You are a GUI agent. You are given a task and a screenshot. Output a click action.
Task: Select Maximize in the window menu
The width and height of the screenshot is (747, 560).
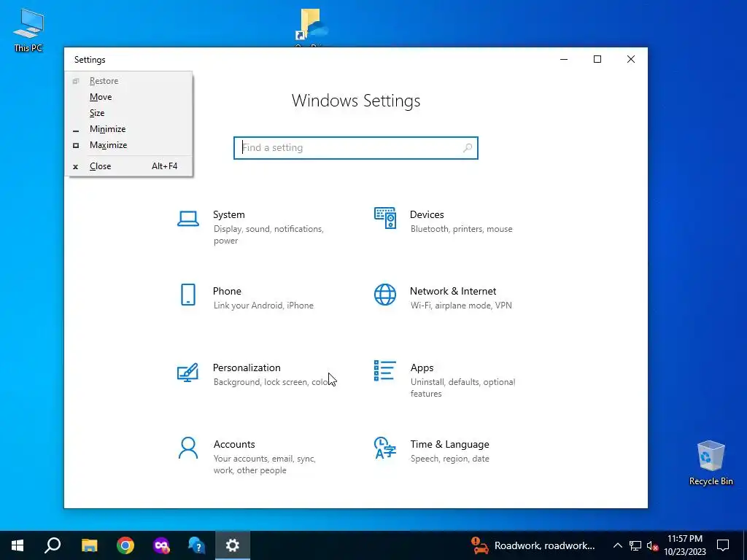[128, 145]
